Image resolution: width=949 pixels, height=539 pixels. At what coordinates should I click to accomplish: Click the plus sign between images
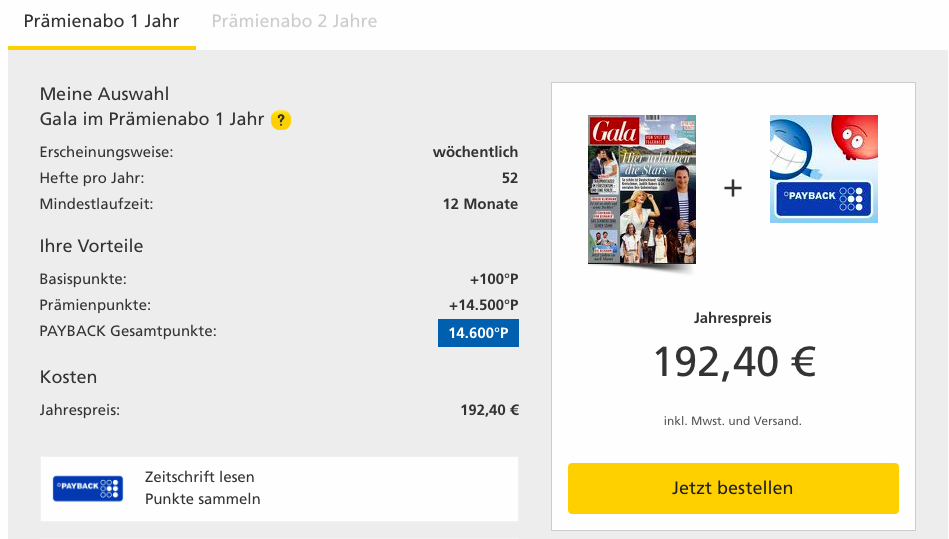point(733,188)
